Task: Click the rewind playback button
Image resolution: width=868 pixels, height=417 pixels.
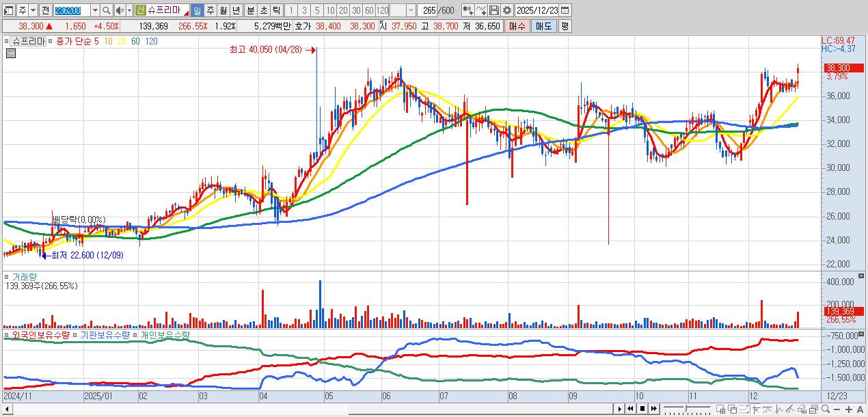Action: point(631,409)
